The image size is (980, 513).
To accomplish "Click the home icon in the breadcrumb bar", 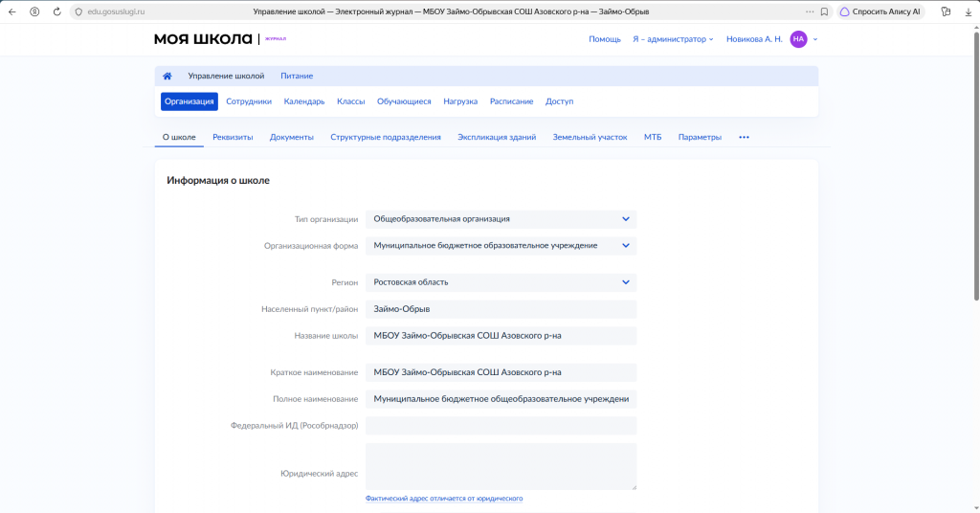I will (167, 77).
